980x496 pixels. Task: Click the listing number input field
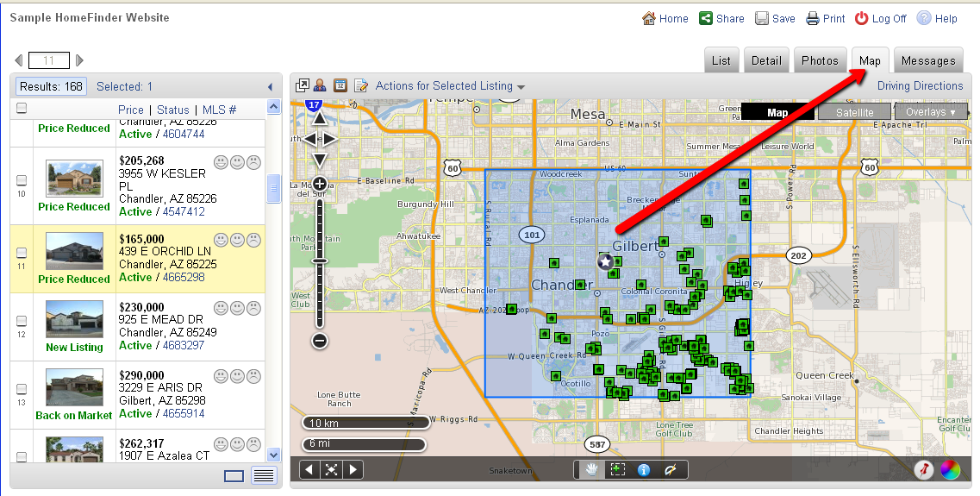pyautogui.click(x=49, y=60)
